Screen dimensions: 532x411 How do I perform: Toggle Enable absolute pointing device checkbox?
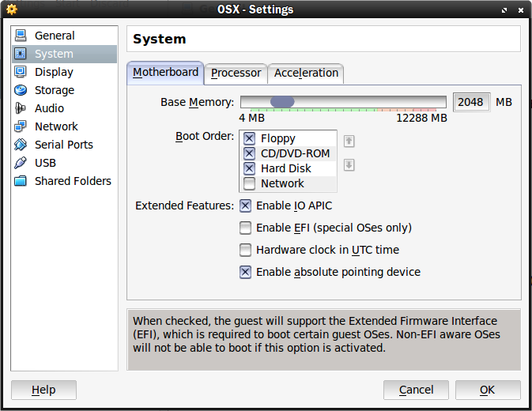point(245,272)
